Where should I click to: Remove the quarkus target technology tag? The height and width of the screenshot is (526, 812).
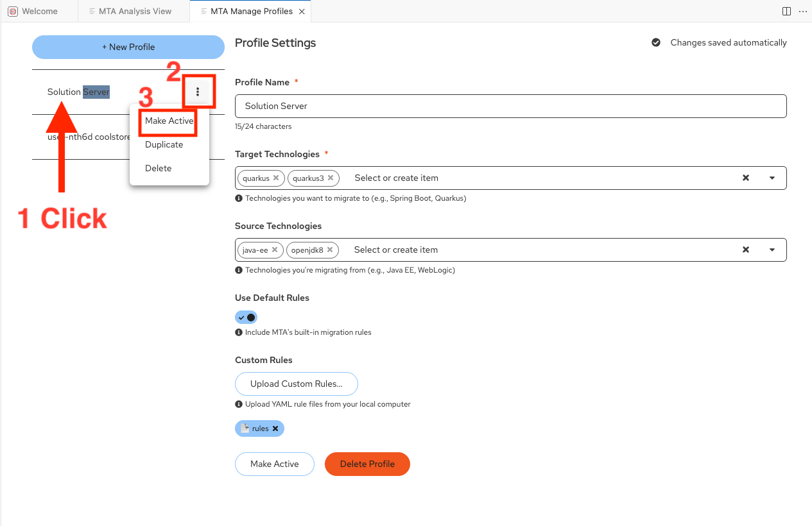tap(276, 178)
